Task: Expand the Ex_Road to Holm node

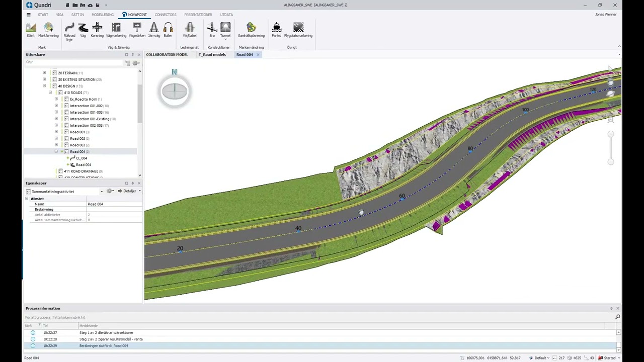Action: point(56,99)
